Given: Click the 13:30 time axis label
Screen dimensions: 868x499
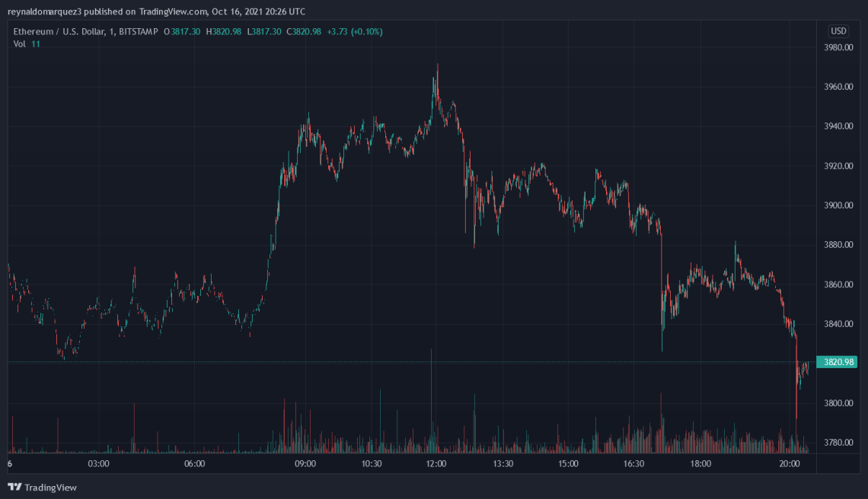Looking at the screenshot, I should [503, 463].
